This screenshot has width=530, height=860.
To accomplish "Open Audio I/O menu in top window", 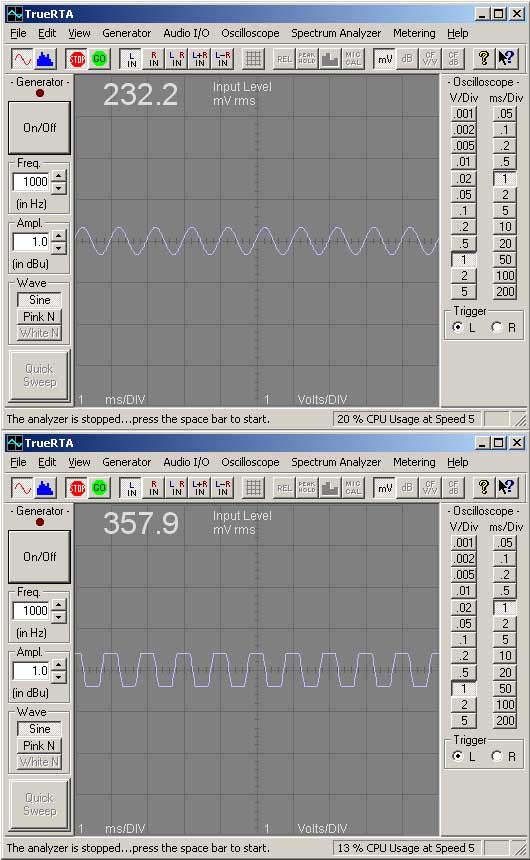I will [x=186, y=33].
